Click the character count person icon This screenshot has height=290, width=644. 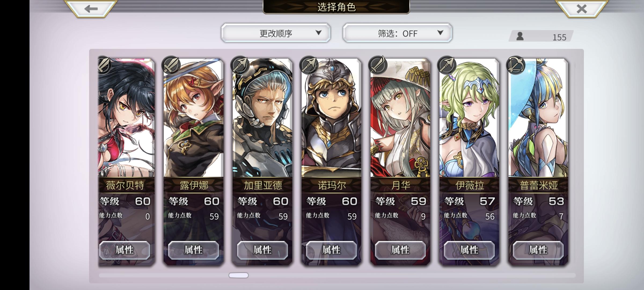[520, 36]
